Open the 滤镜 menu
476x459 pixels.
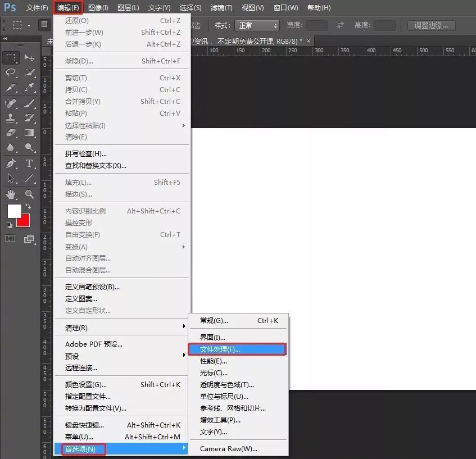tap(221, 7)
